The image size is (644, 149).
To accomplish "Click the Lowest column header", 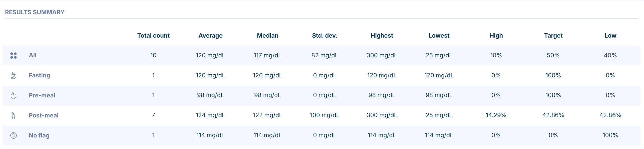I will (x=439, y=35).
